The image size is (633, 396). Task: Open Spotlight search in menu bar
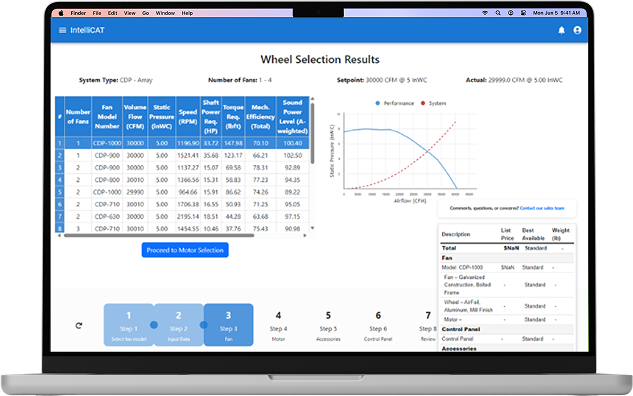click(x=498, y=13)
